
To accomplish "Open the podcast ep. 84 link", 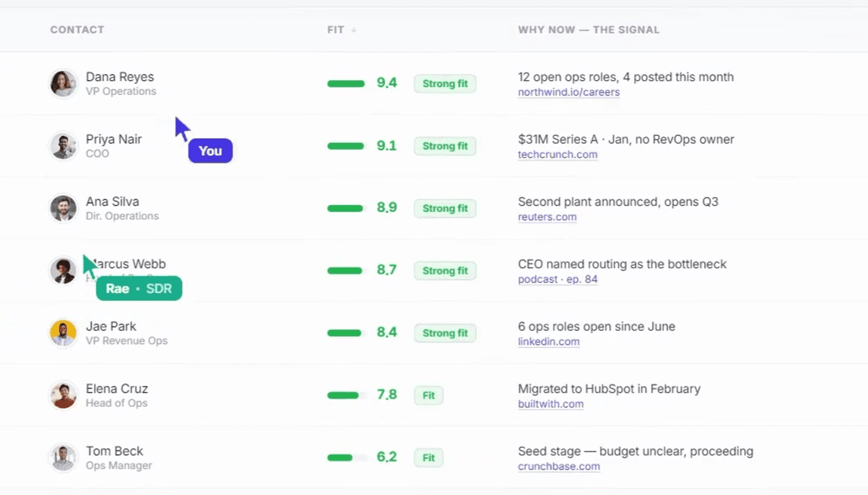I will point(557,279).
